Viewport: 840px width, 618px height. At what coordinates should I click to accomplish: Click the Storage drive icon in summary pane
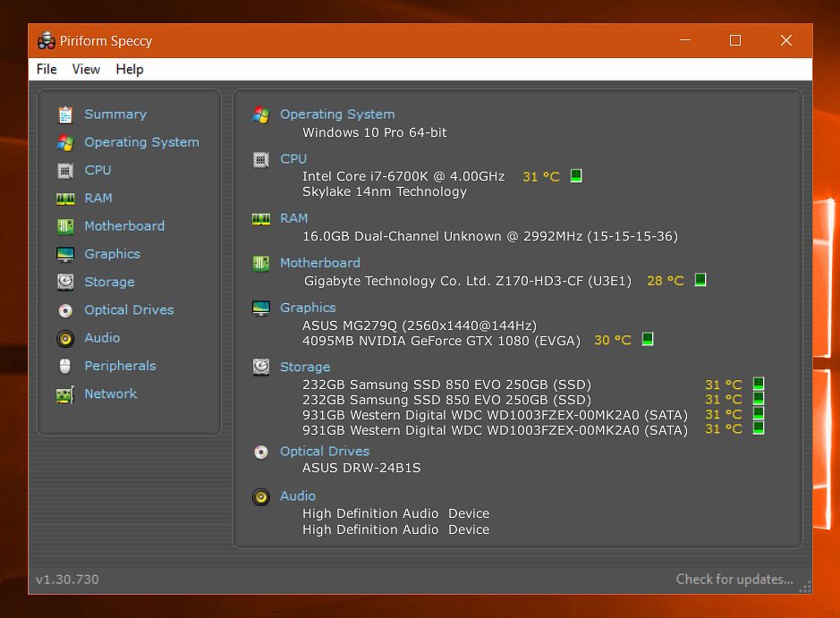pos(261,368)
